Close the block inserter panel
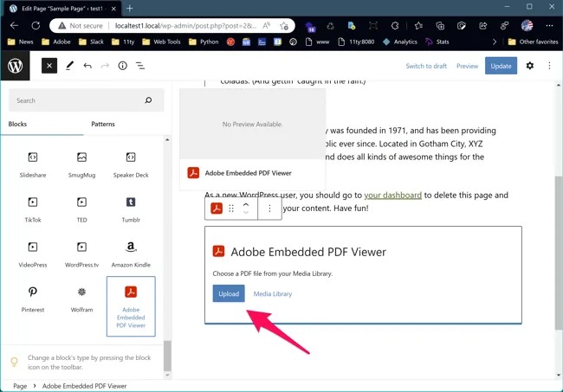Viewport: 563px width, 392px height. click(49, 66)
